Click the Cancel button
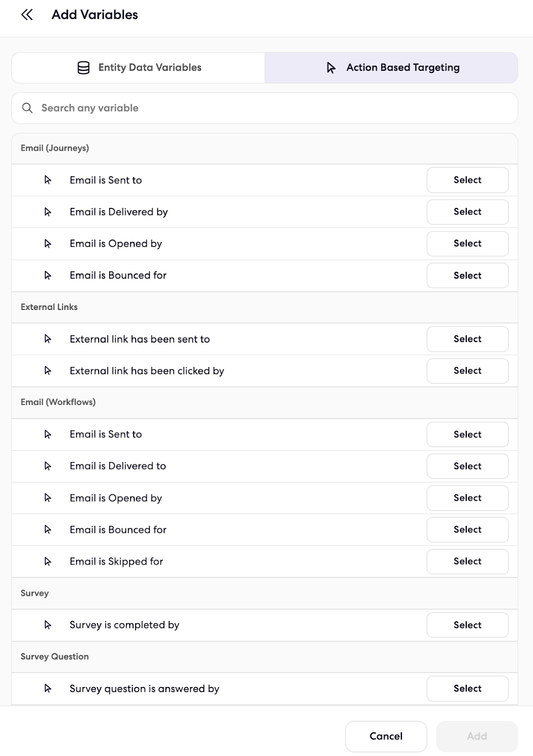This screenshot has height=756, width=533. coord(386,736)
